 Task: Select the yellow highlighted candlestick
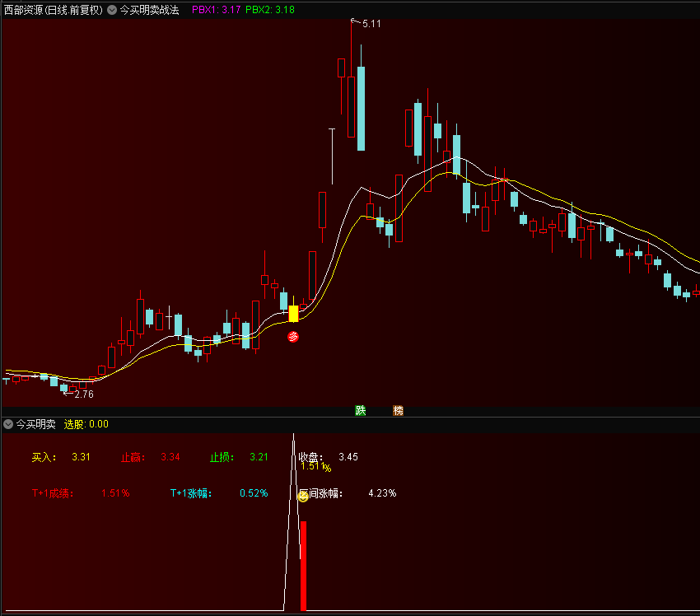click(x=293, y=314)
